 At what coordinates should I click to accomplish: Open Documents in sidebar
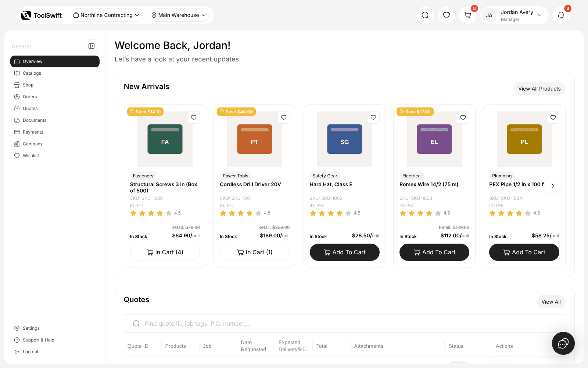pos(55,120)
